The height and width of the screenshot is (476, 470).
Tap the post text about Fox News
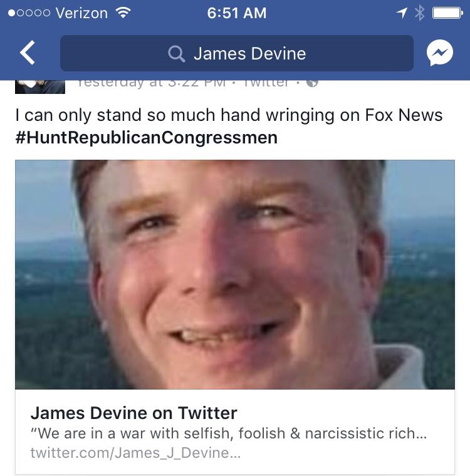click(x=229, y=115)
